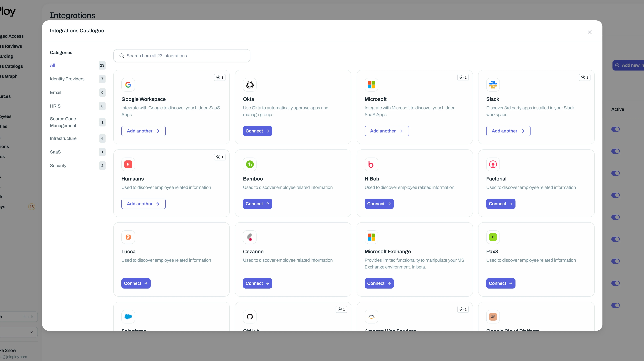Image resolution: width=644 pixels, height=361 pixels.
Task: Focus the Search here all 23 integrations field
Action: coord(182,56)
